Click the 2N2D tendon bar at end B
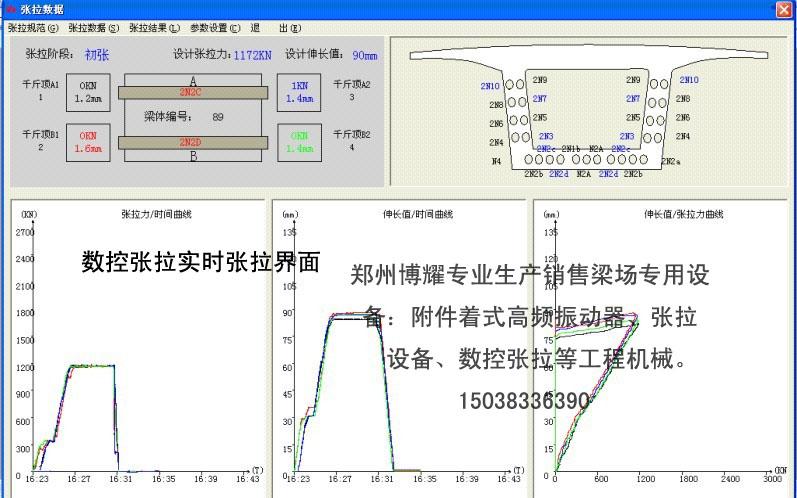Viewport: 797px width, 498px height. [193, 142]
